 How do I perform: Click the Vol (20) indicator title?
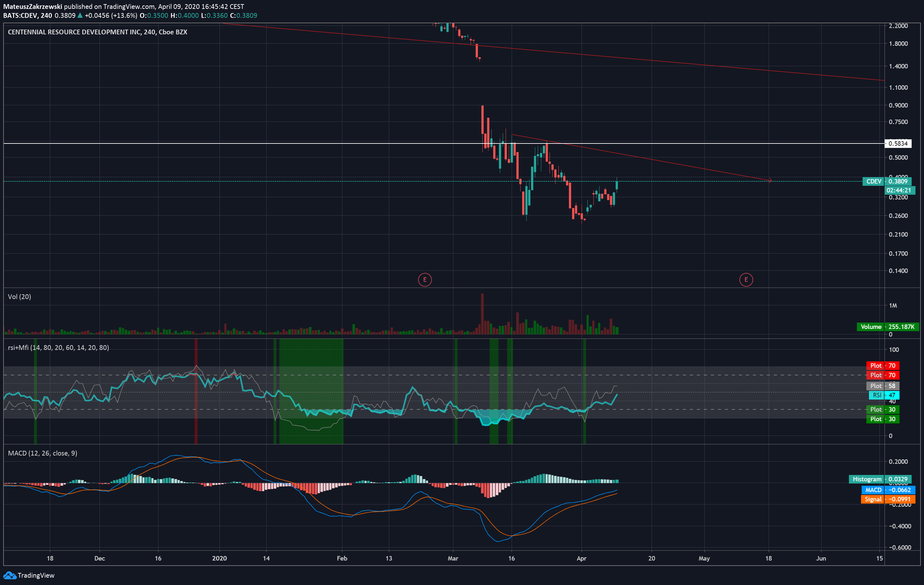20,296
